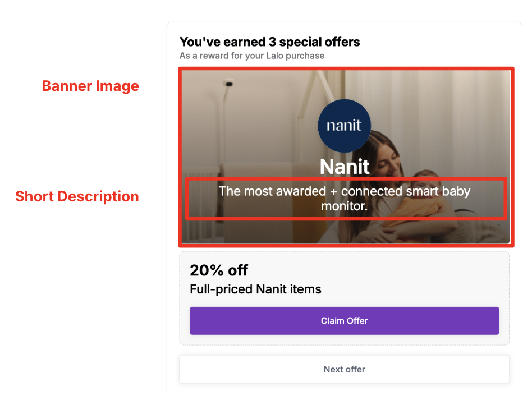Select the Full-priced Nanit items text

[255, 289]
